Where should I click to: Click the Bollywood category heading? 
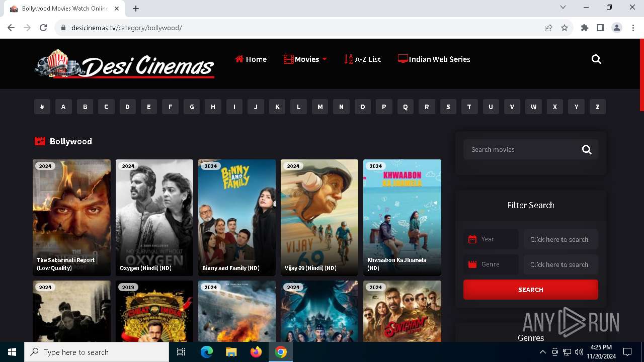tap(70, 141)
